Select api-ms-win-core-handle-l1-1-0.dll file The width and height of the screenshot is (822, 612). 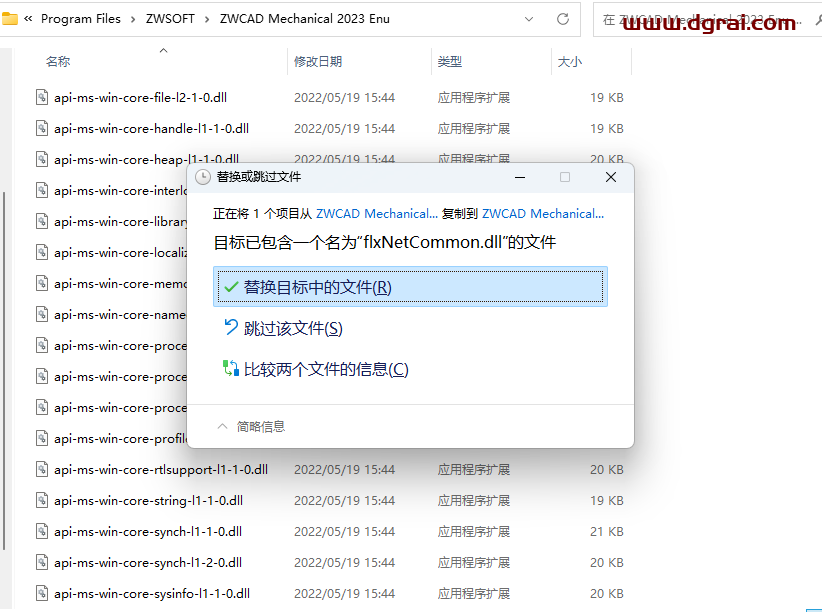(x=152, y=128)
